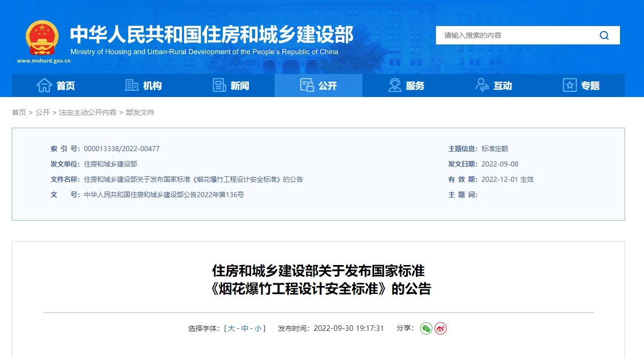This screenshot has width=644, height=358.
Task: Set font size to 中
Action: coord(245,328)
